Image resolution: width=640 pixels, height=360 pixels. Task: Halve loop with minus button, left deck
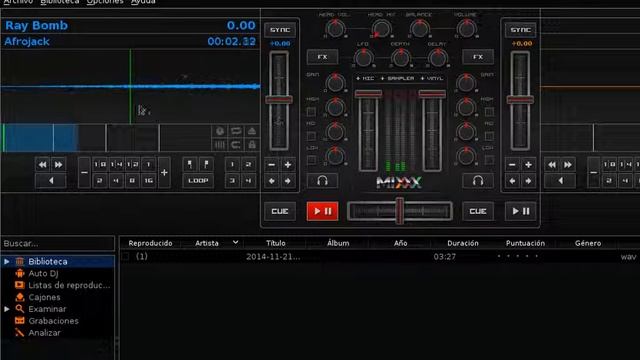[x=84, y=173]
